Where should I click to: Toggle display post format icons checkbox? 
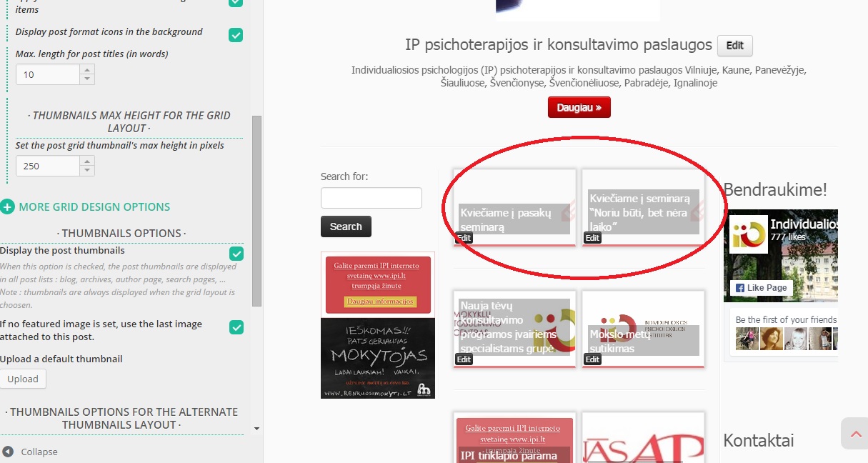(236, 35)
